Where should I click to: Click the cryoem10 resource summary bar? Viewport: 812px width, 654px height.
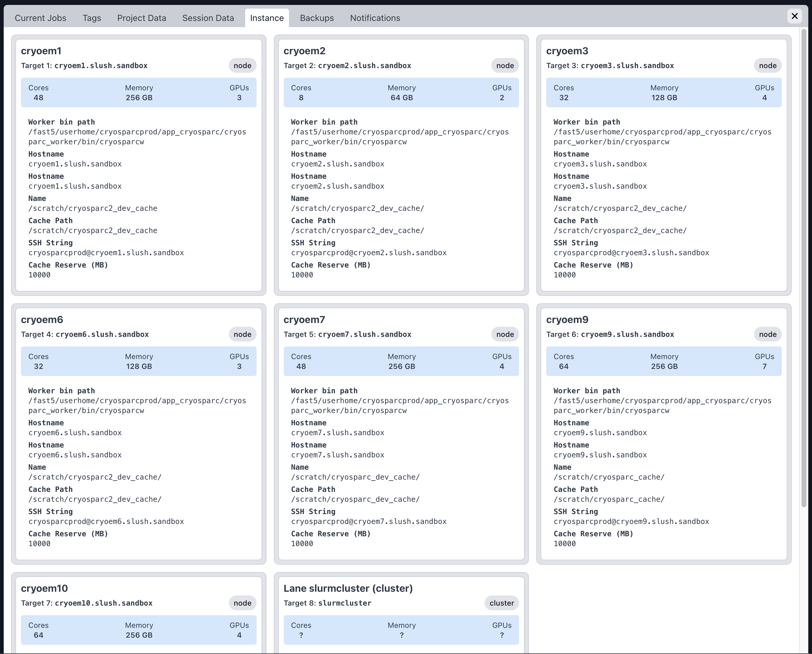click(139, 630)
